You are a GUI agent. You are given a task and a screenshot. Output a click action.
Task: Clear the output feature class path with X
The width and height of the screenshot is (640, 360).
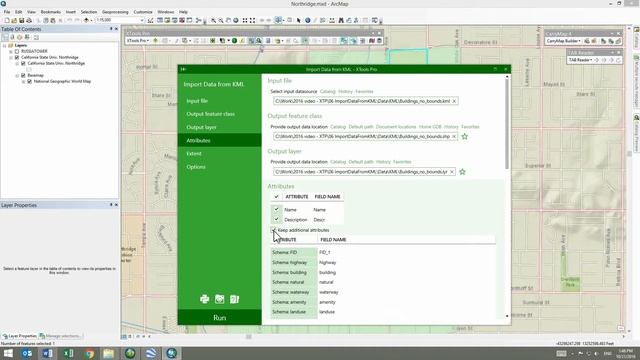[454, 137]
